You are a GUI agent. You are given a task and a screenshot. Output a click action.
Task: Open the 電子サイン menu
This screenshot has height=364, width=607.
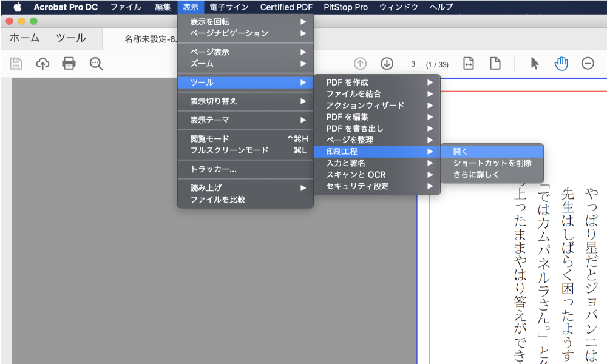tap(229, 7)
